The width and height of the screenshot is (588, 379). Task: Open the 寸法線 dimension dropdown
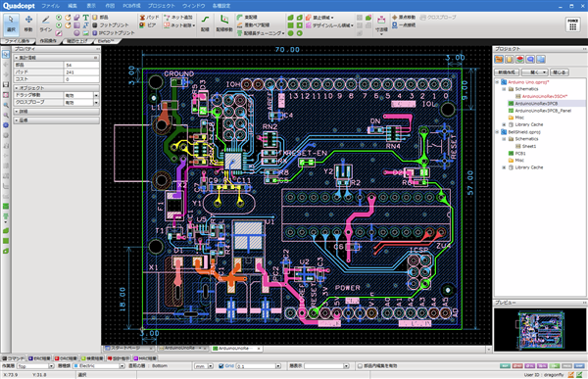(381, 34)
